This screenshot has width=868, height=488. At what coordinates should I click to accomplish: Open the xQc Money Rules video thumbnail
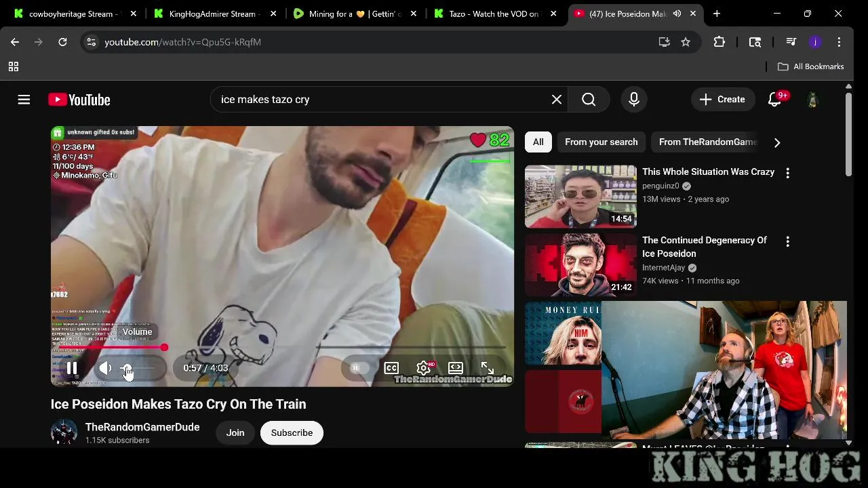(563, 333)
